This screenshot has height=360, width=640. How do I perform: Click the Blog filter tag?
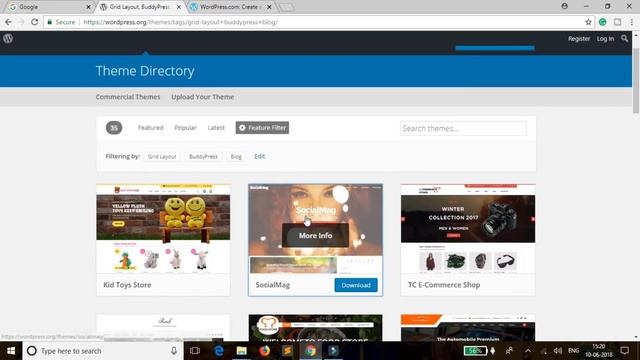point(236,157)
